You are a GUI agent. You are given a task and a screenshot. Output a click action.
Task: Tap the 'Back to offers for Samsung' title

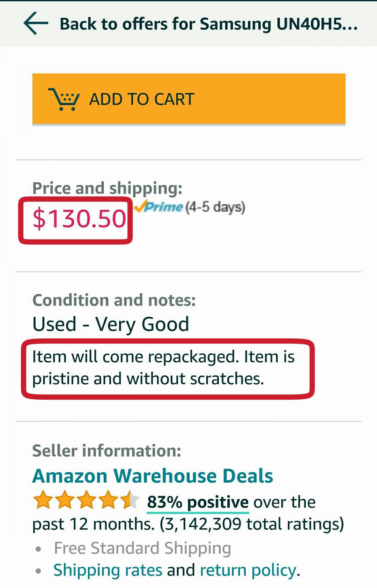(x=208, y=24)
